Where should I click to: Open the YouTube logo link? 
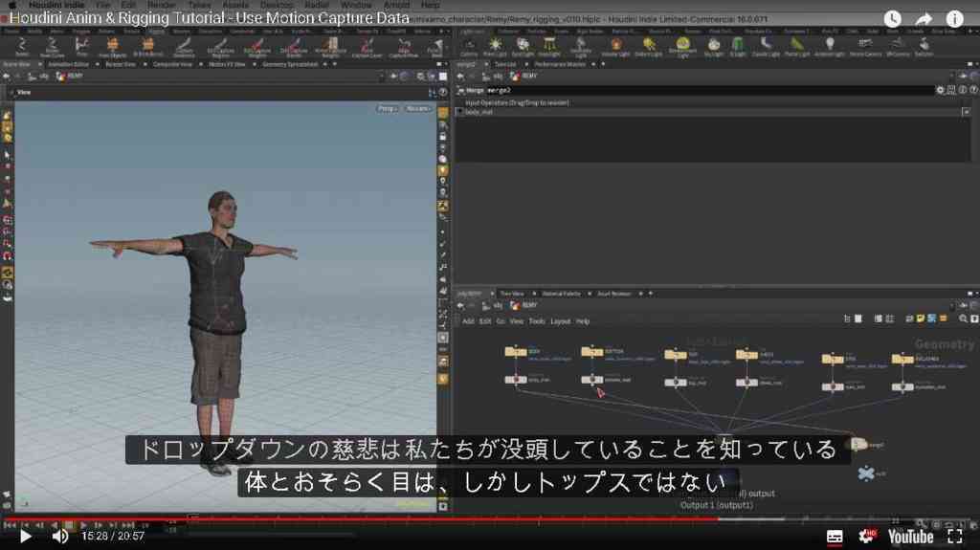(x=911, y=537)
